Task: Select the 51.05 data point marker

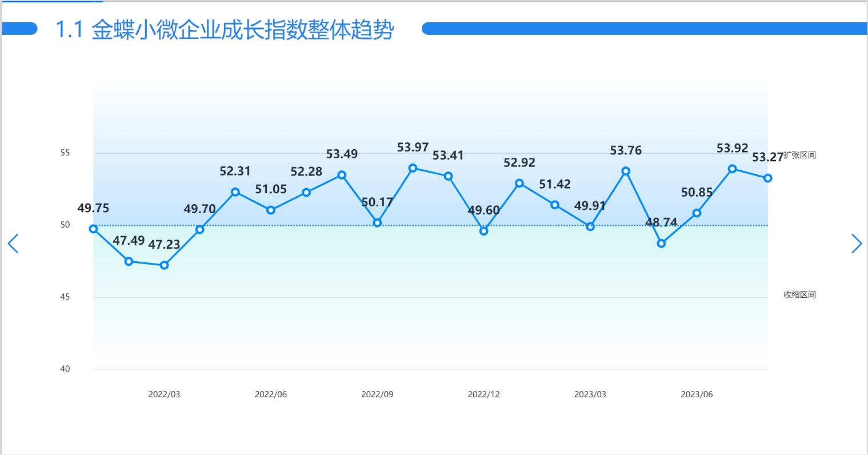Action: pos(271,210)
